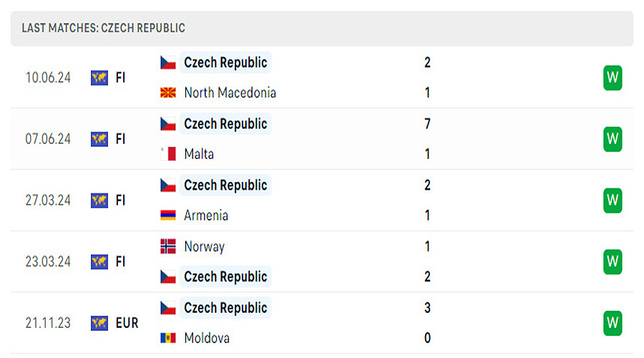Click the Czech flag in the 10.06.24 match
Image resolution: width=644 pixels, height=358 pixels.
coord(168,63)
